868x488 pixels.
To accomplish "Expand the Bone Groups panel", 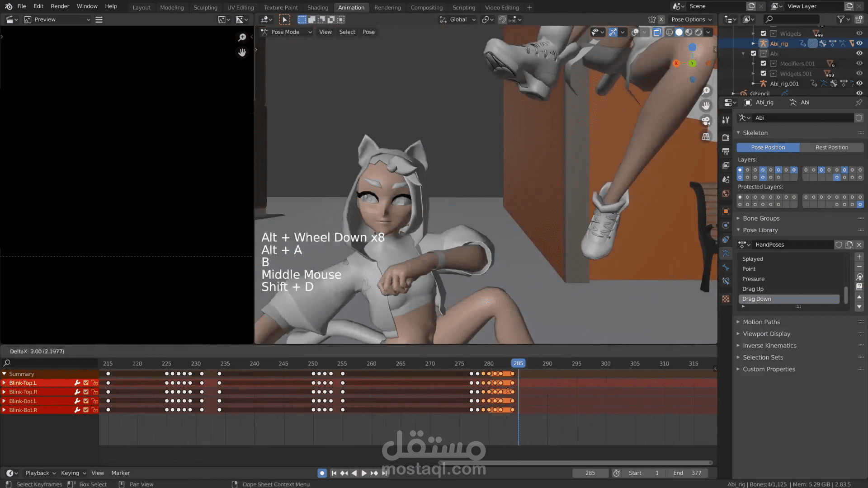I will point(761,218).
